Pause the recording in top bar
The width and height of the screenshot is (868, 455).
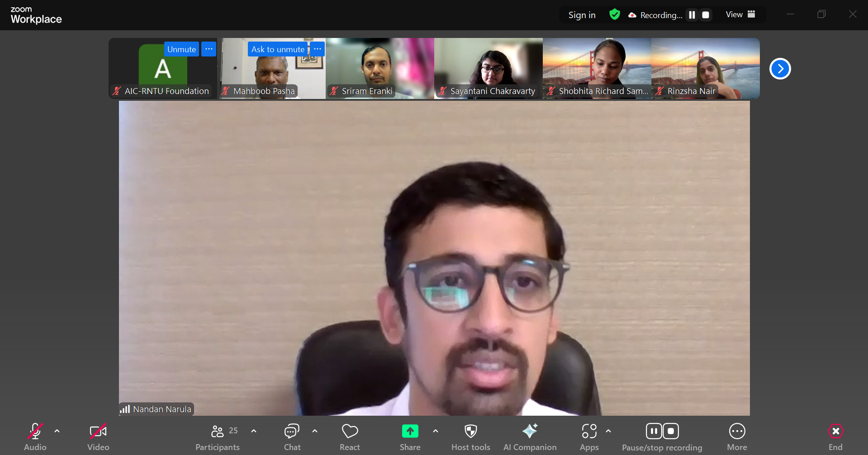[692, 15]
